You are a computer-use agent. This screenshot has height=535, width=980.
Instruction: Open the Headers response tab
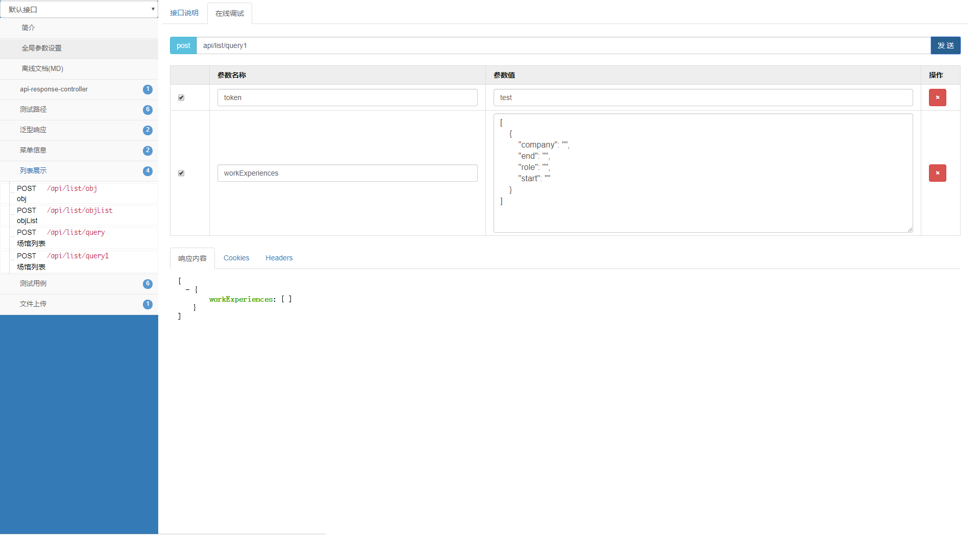coord(279,258)
